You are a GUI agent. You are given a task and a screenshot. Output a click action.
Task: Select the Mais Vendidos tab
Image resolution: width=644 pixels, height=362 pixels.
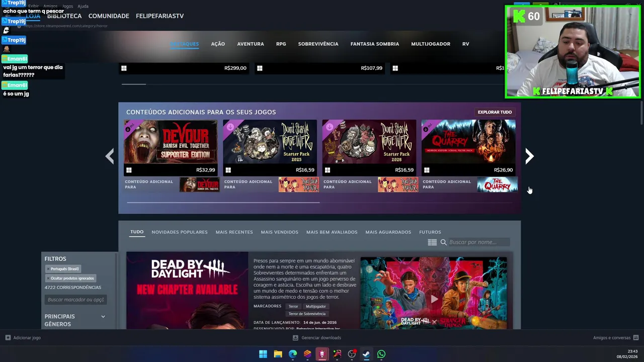click(279, 232)
